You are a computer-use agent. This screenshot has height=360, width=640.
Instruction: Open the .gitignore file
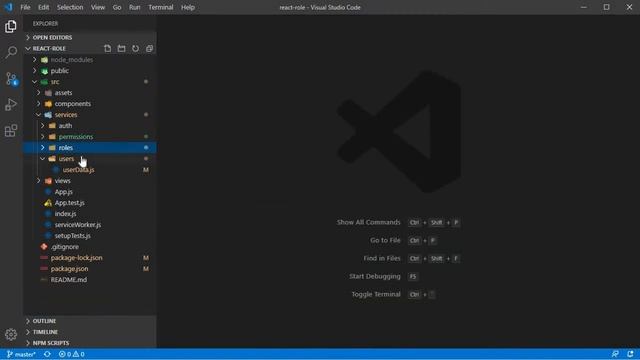(90, 247)
